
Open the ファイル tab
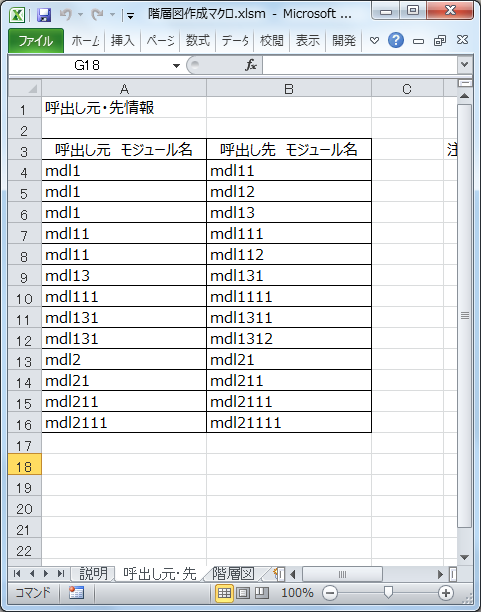pyautogui.click(x=36, y=40)
